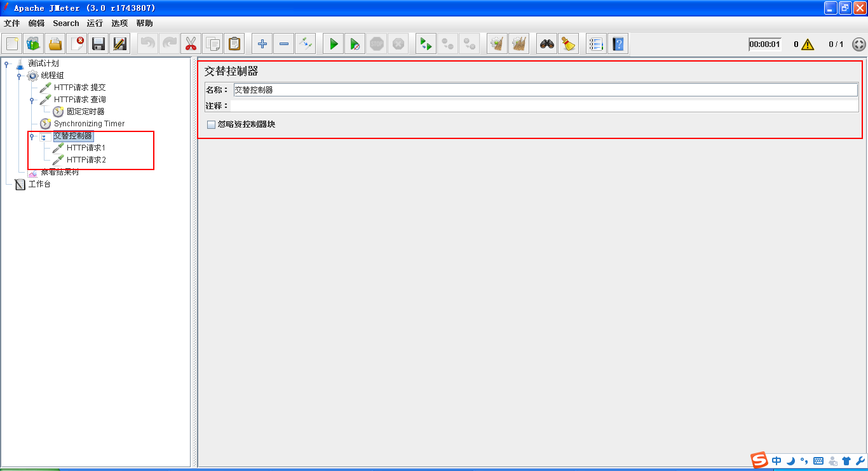
Task: Click the Clear results icon
Action: pos(498,44)
